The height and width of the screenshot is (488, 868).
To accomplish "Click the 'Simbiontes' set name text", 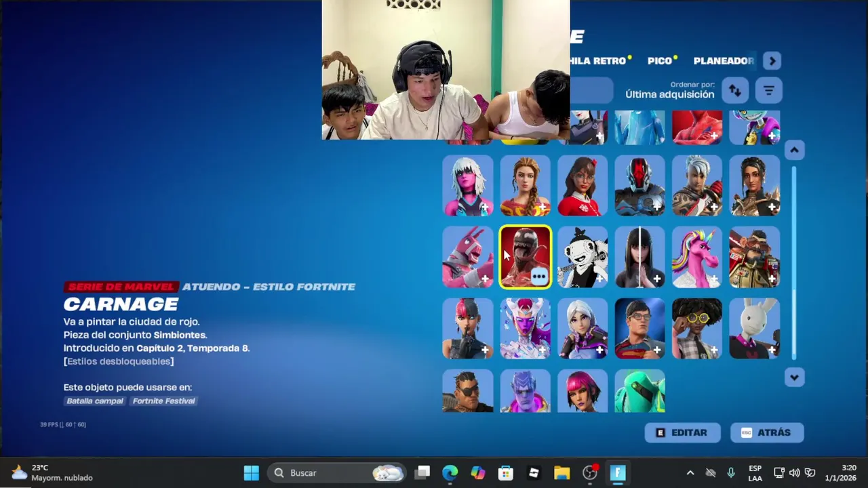I will 180,335.
